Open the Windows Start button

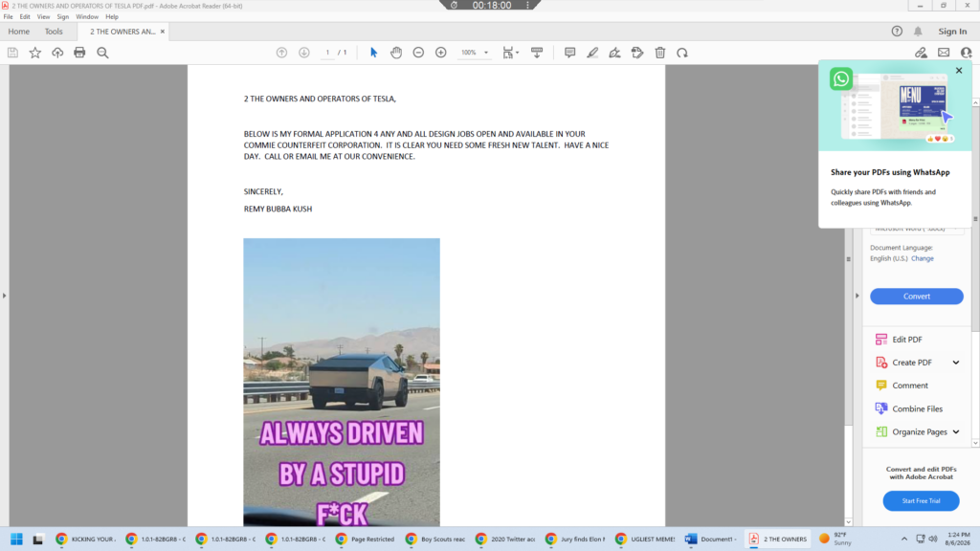17,539
